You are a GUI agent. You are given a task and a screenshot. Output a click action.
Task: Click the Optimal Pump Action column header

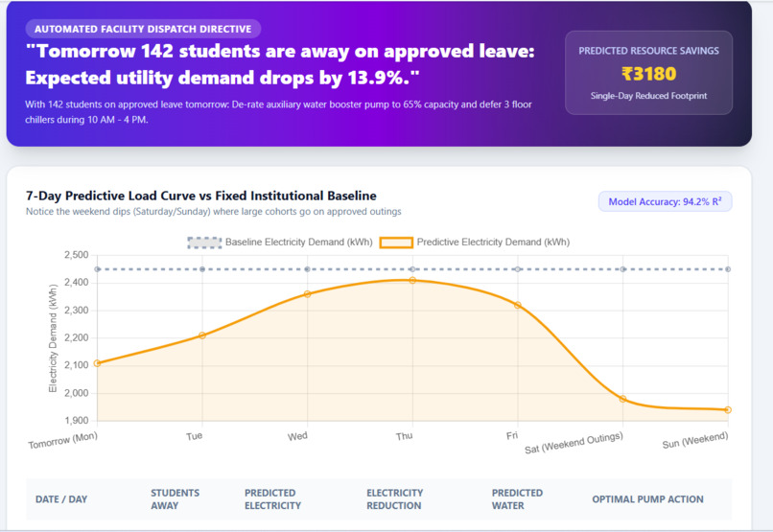(647, 499)
